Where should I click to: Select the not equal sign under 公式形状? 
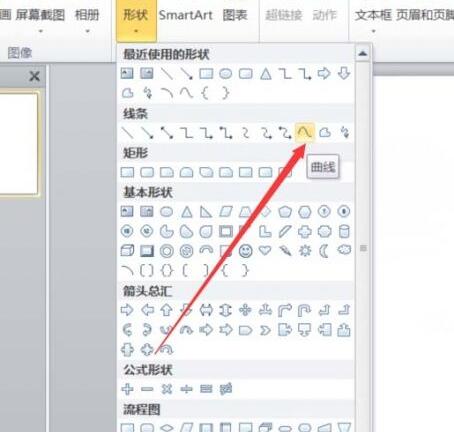tap(226, 389)
